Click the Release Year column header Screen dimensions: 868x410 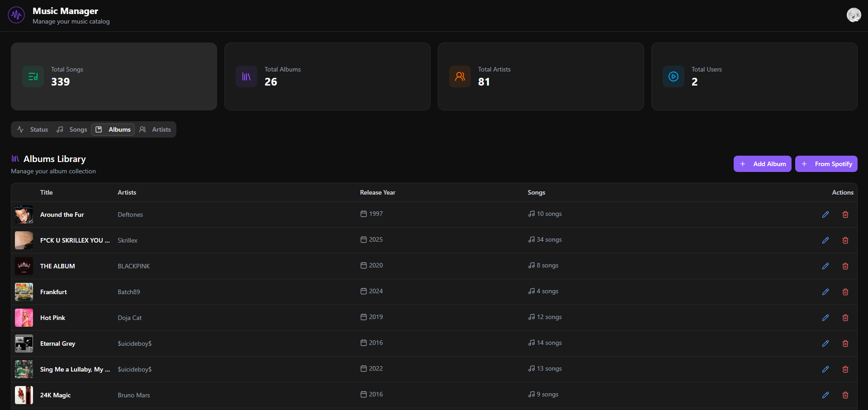coord(377,192)
